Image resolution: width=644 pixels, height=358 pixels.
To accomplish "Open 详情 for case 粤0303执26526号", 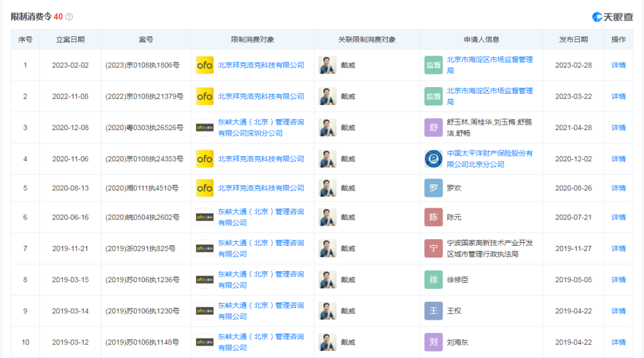I will pos(618,128).
